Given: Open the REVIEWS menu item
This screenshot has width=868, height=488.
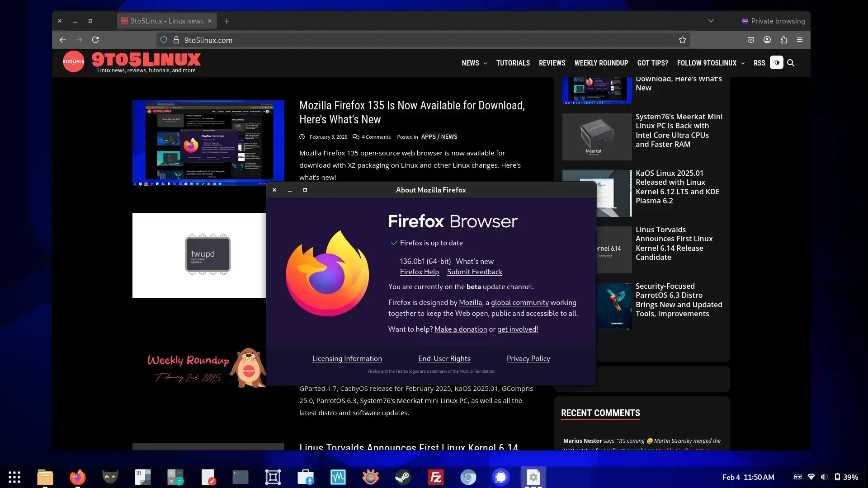Looking at the screenshot, I should click(552, 63).
